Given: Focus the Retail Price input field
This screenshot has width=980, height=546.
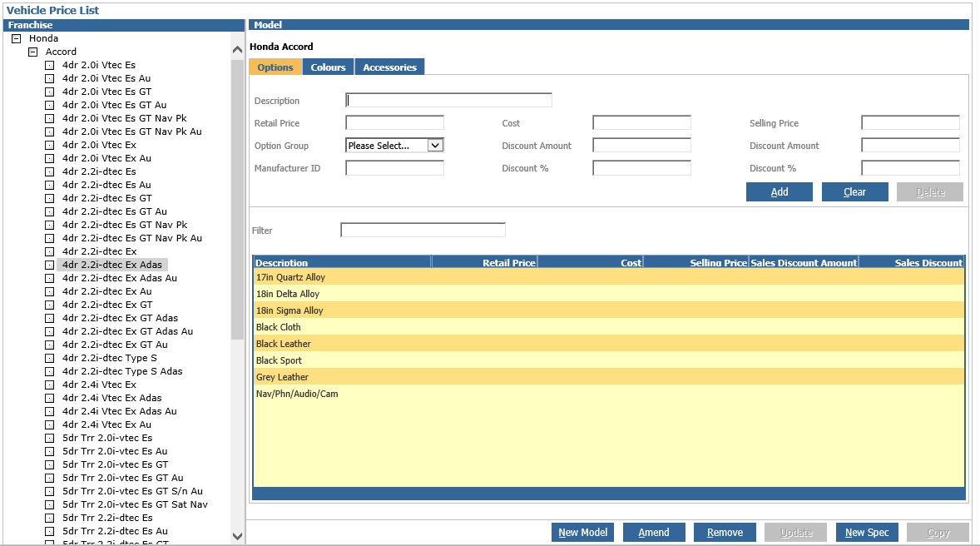Looking at the screenshot, I should pyautogui.click(x=394, y=122).
